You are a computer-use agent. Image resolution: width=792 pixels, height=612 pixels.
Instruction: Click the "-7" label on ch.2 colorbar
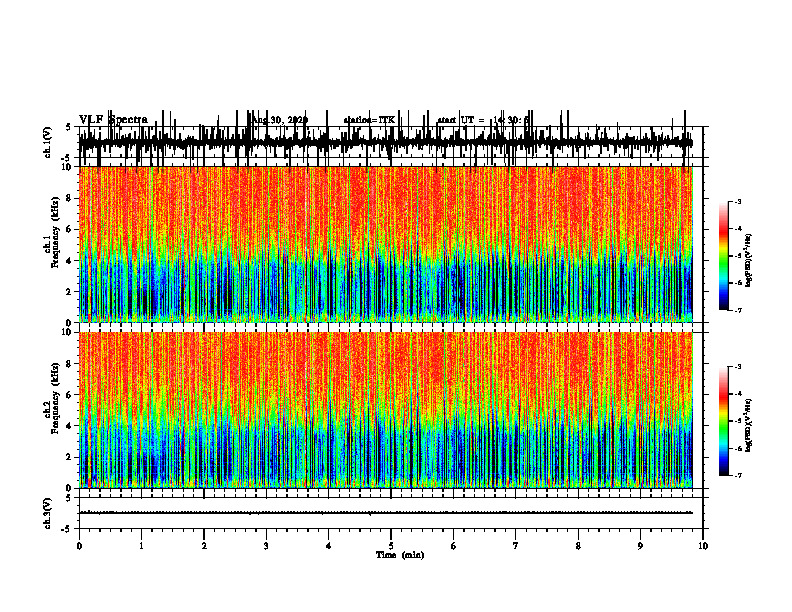pos(738,476)
